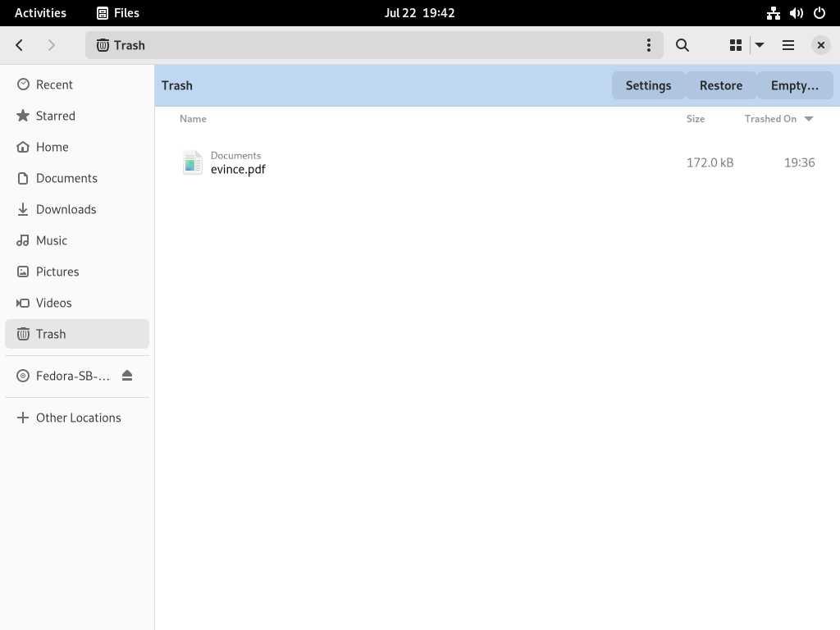
Task: Open the Activities overview
Action: [40, 13]
